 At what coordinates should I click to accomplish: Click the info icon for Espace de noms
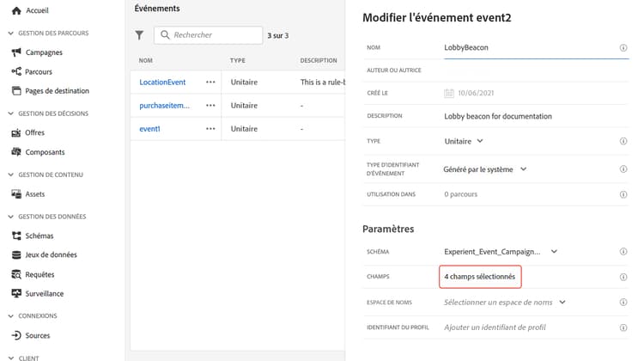point(623,303)
